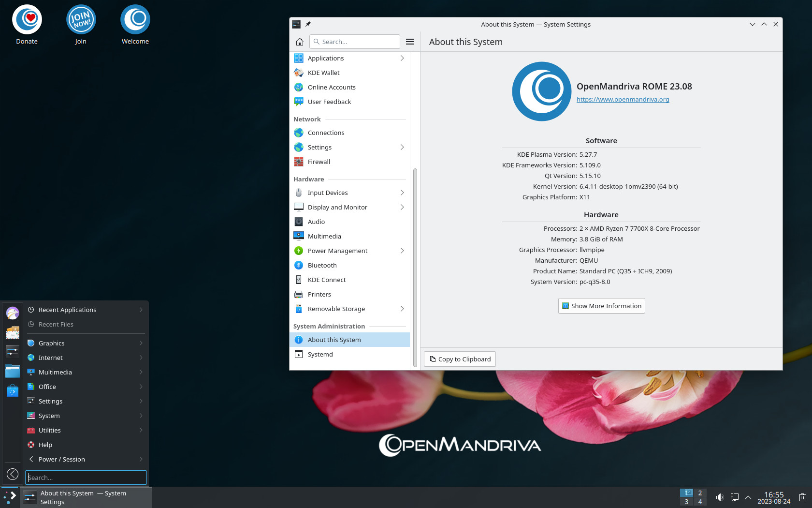
Task: Open KDE Wallet settings
Action: point(349,73)
